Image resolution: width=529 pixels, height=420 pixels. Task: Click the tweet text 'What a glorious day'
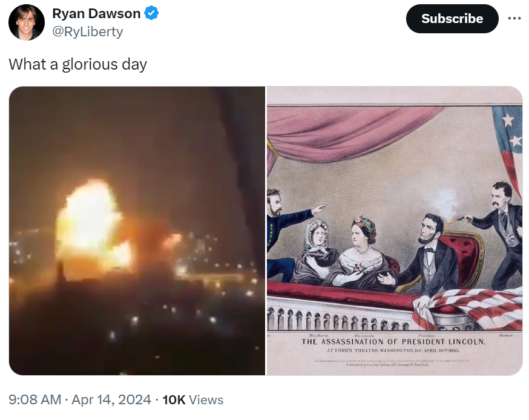click(78, 64)
